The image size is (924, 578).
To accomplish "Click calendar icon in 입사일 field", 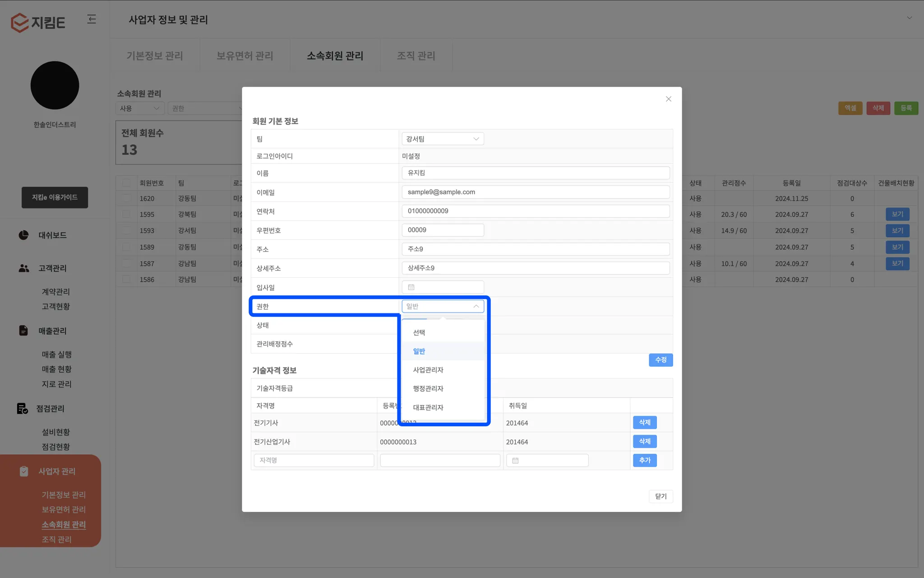I will click(411, 287).
